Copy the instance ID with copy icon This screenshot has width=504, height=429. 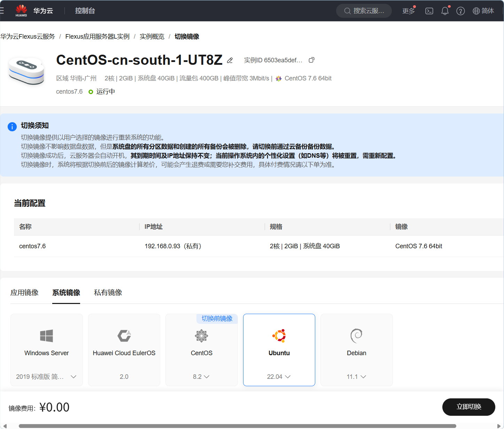311,60
